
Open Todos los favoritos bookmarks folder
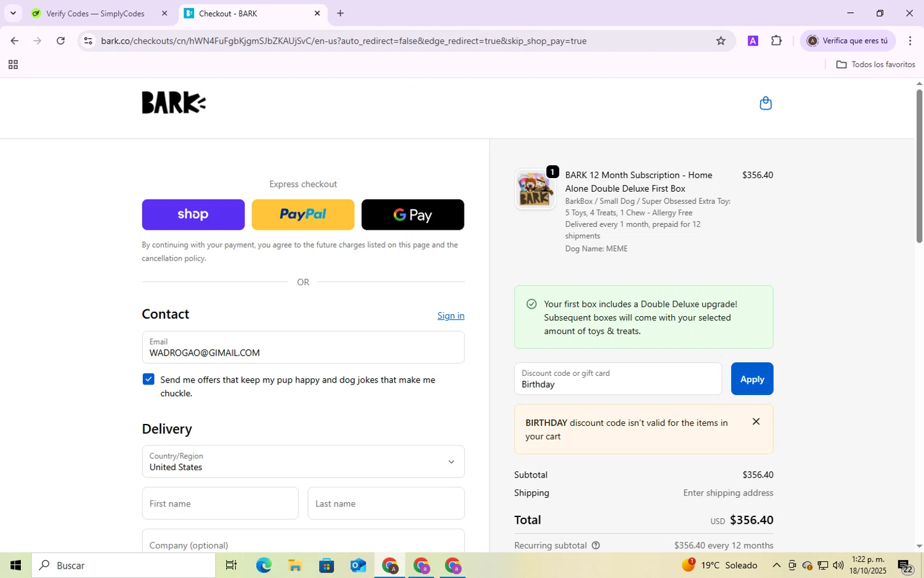click(875, 65)
